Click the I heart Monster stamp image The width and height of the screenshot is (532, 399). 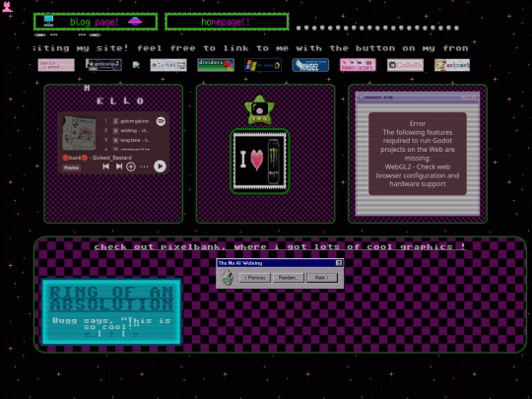pos(260,162)
